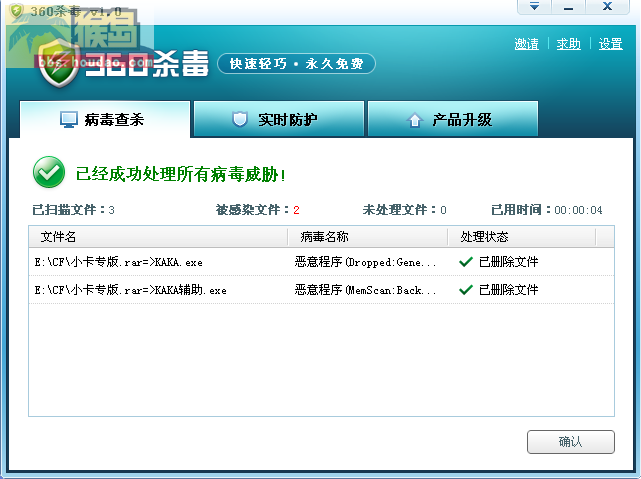Screen dimensions: 641x479
Task: Click the 已扫描文件 count
Action: pos(111,210)
